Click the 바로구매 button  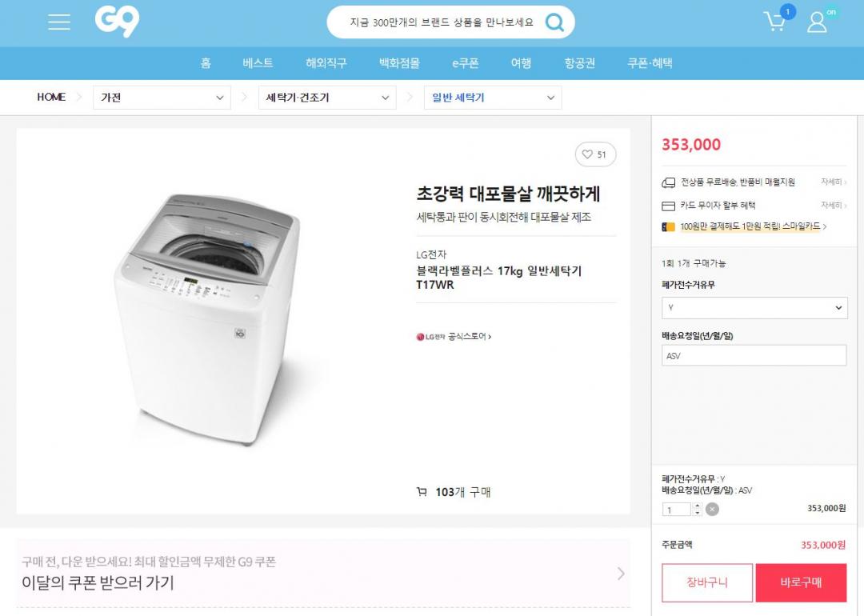tap(801, 582)
